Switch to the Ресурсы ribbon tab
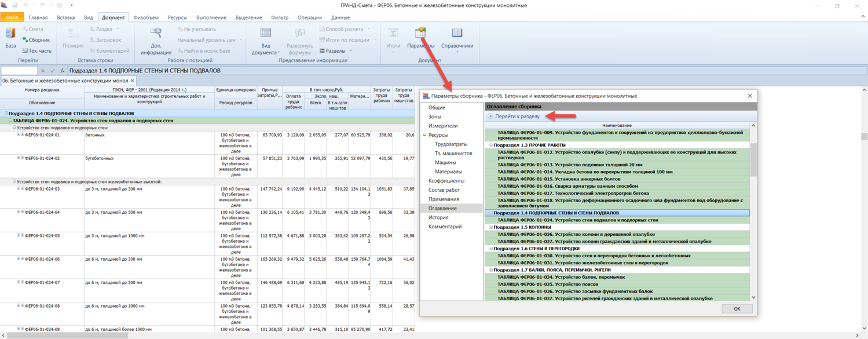The width and height of the screenshot is (868, 339). click(177, 18)
